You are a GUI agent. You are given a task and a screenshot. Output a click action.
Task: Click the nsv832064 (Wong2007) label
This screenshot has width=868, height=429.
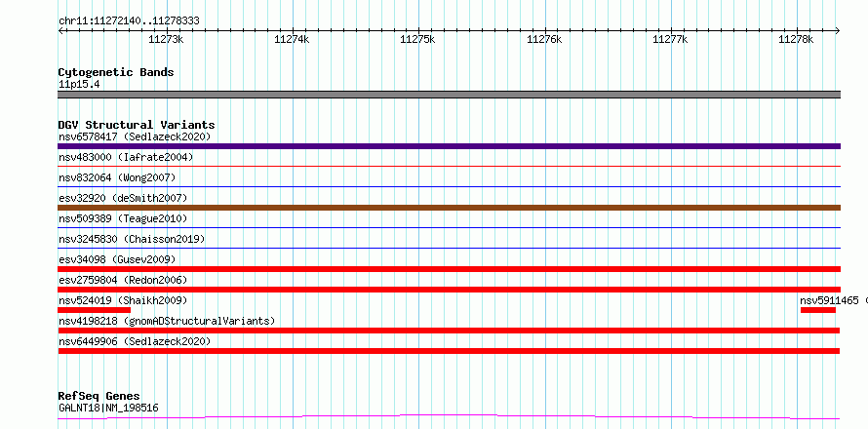click(x=117, y=177)
